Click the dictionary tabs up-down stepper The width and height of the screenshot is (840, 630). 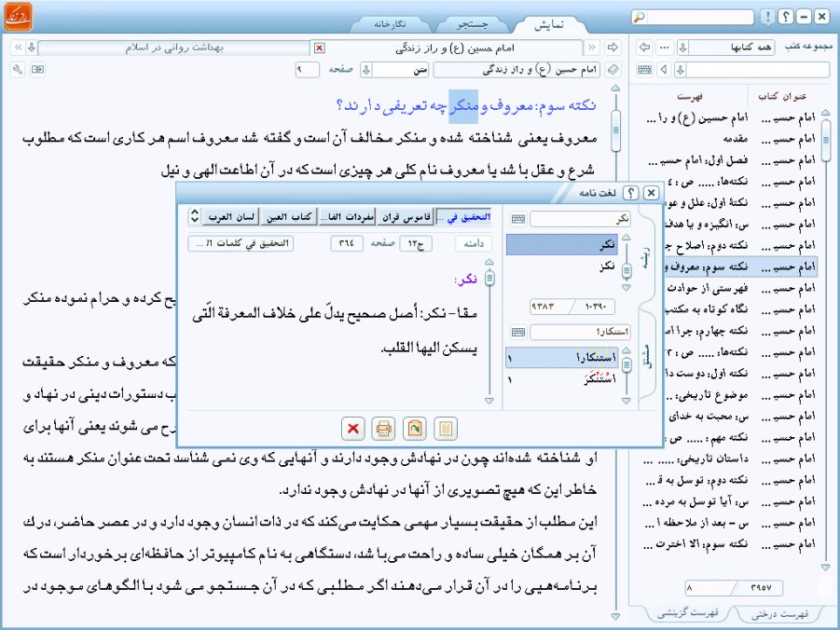(195, 216)
